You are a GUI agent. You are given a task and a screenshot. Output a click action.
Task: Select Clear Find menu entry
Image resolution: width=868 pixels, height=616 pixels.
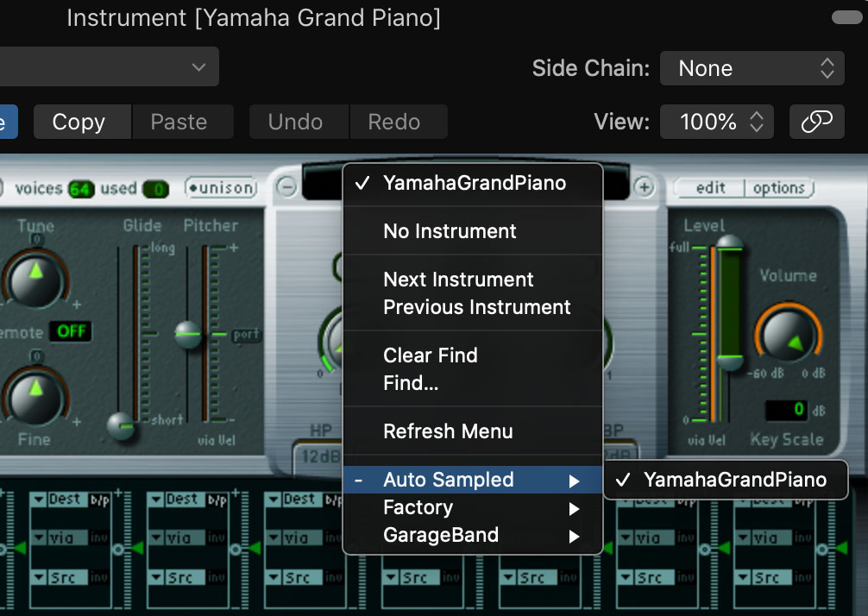tap(473, 355)
